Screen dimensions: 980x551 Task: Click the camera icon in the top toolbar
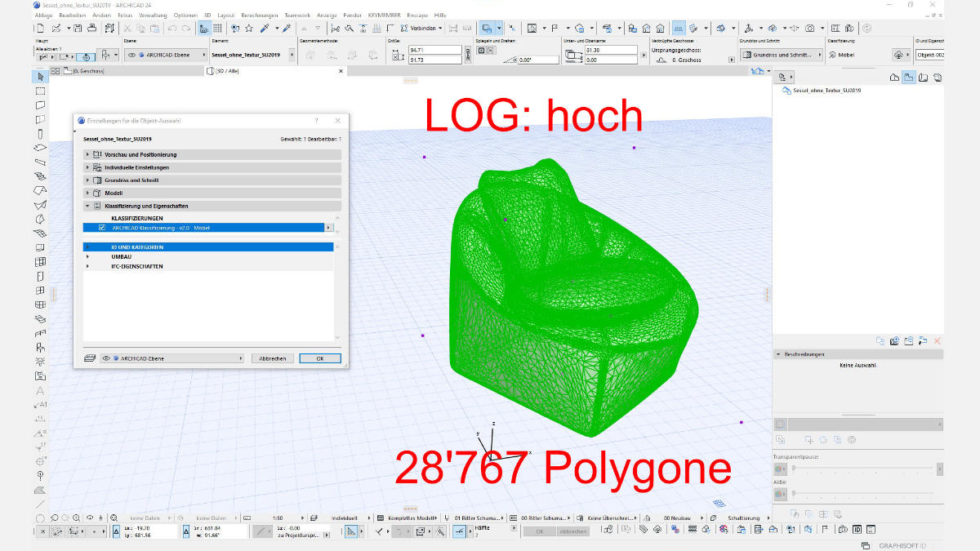pyautogui.click(x=810, y=28)
